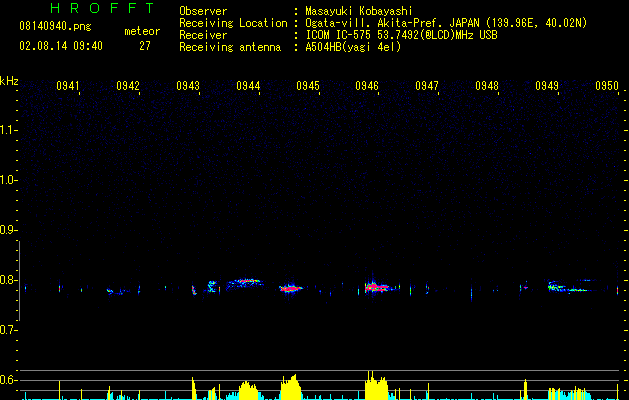This screenshot has height=400, width=629.
Task: Click the 0948 time marker
Action: pos(487,85)
